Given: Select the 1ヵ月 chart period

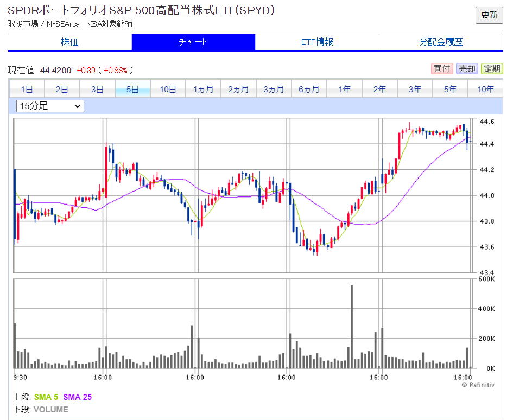Looking at the screenshot, I should (x=203, y=89).
